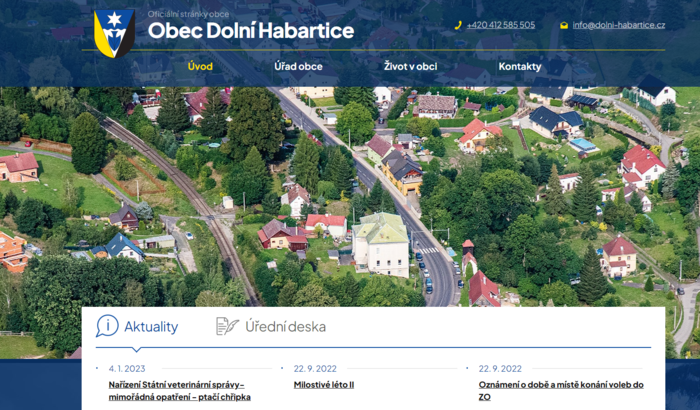
Task: Switch to the Aktuality tab
Action: click(x=137, y=326)
